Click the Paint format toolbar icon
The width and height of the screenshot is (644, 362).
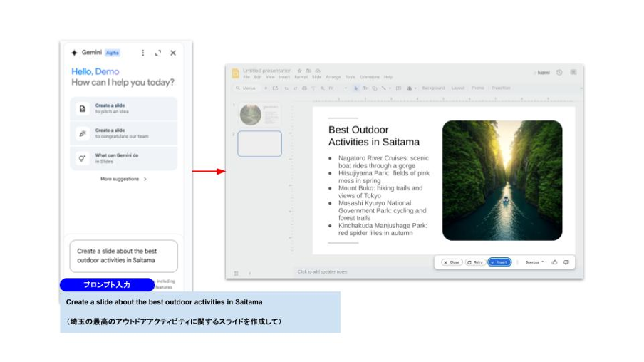tap(313, 88)
